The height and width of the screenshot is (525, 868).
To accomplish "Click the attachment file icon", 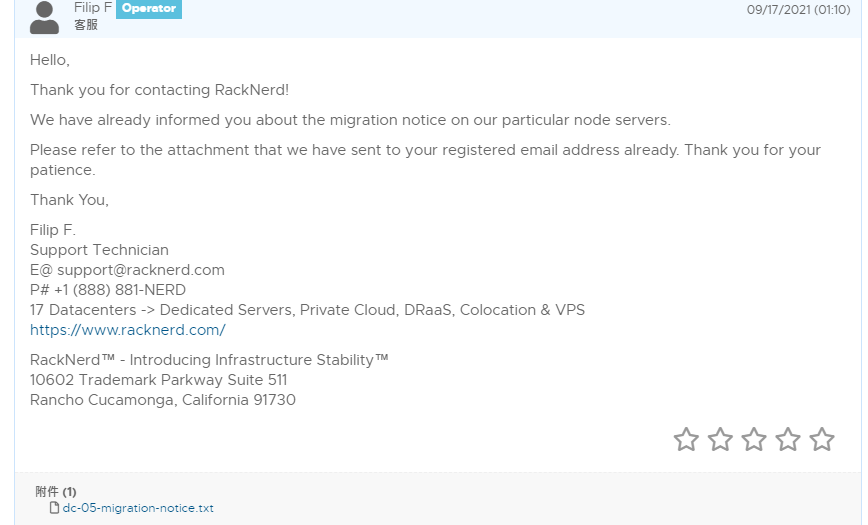I will 55,508.
